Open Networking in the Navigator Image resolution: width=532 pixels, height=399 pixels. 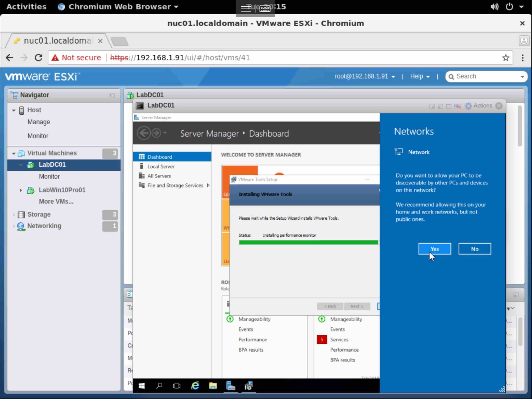(x=44, y=226)
